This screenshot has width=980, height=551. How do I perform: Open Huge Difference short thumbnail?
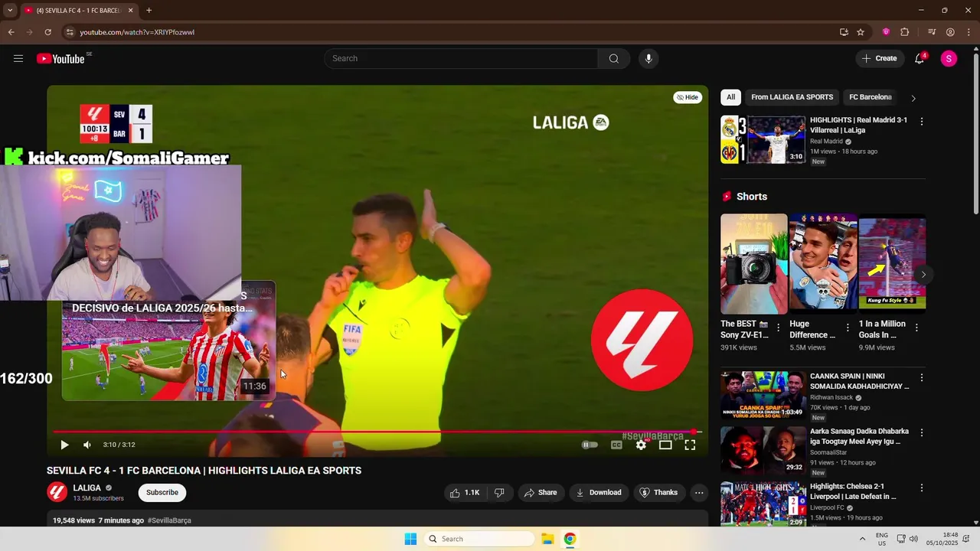coord(823,264)
